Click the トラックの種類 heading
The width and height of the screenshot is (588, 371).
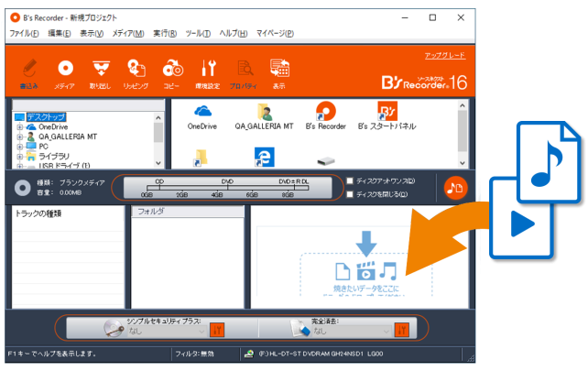[38, 213]
